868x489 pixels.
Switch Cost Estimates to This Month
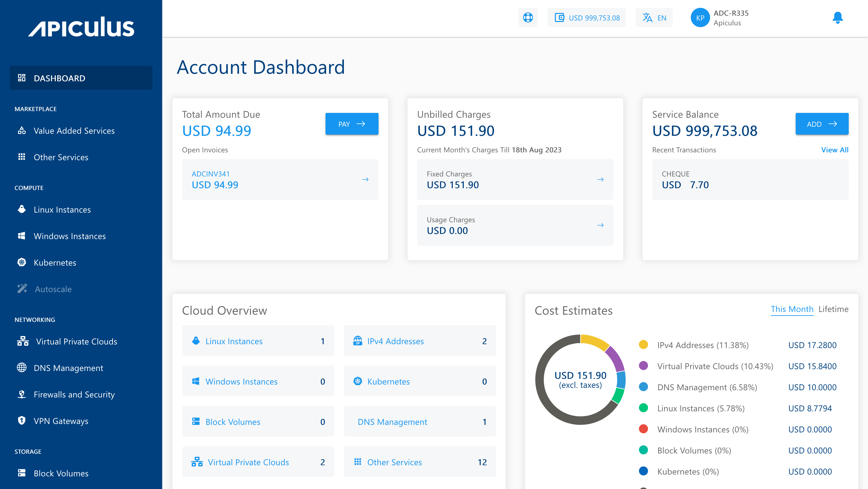coord(792,309)
